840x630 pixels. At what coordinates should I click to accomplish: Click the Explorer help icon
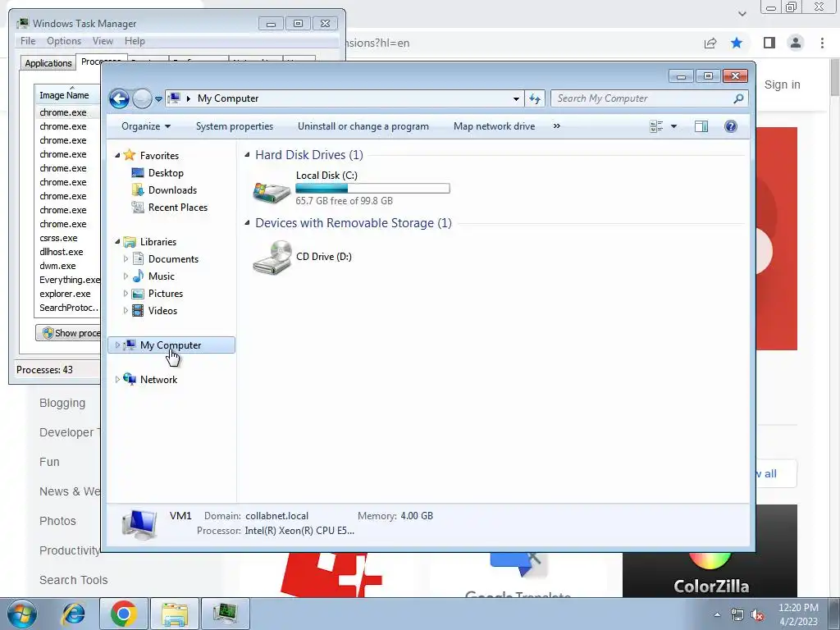[x=731, y=126]
